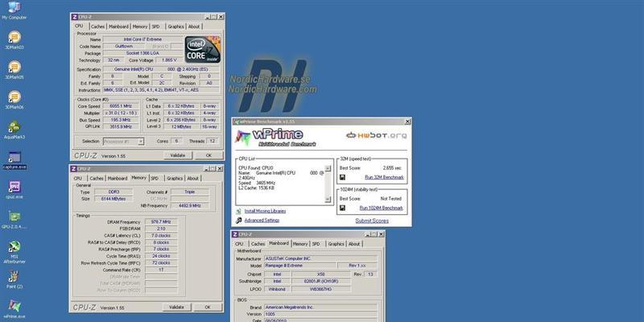The width and height of the screenshot is (644, 322).
Task: Open About tab in the Mainboard CPU-Z window
Action: (354, 244)
